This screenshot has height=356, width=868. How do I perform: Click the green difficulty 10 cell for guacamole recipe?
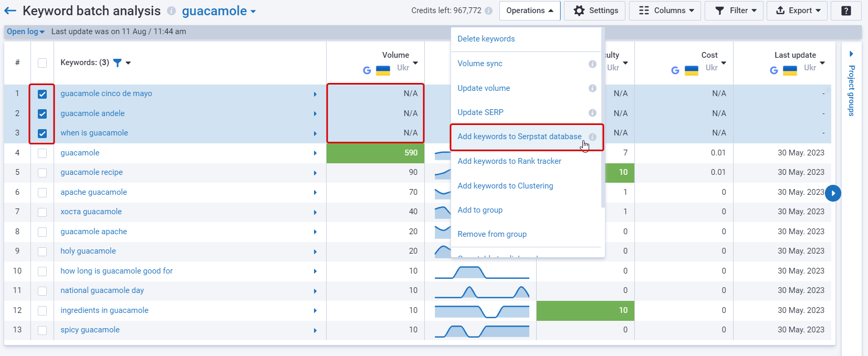tap(620, 173)
